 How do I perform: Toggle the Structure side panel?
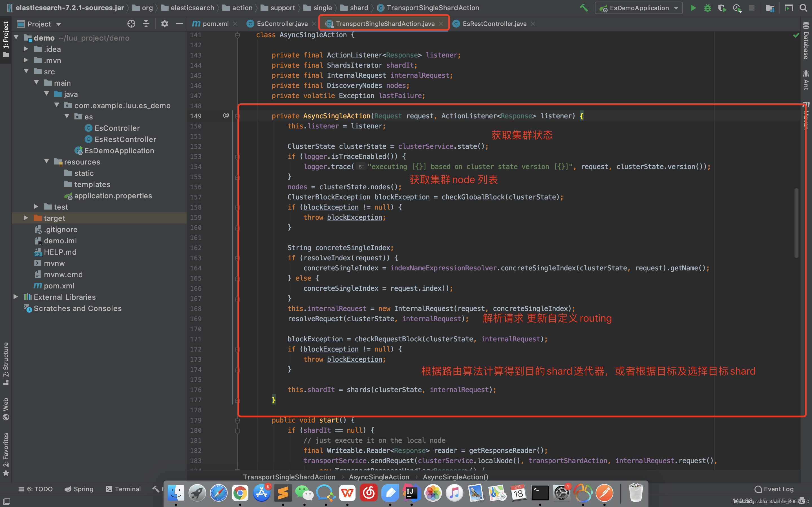(x=6, y=363)
